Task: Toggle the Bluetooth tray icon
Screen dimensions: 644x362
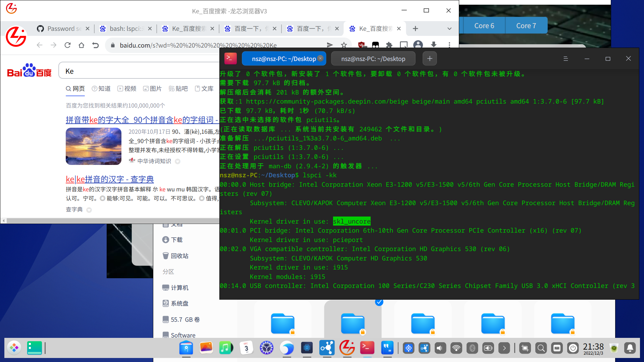Action: tap(472, 348)
